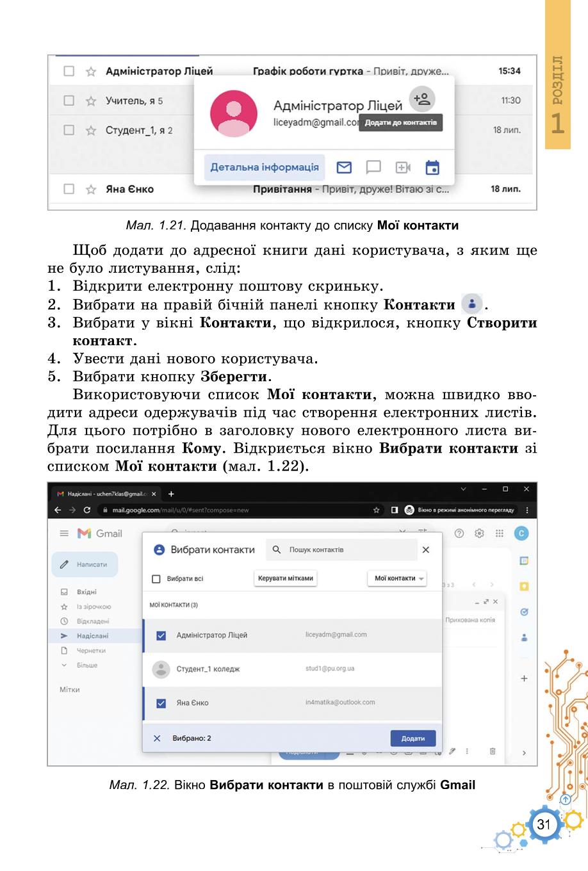588x871 pixels.
Task: Star the Учитель email
Action: click(x=91, y=101)
